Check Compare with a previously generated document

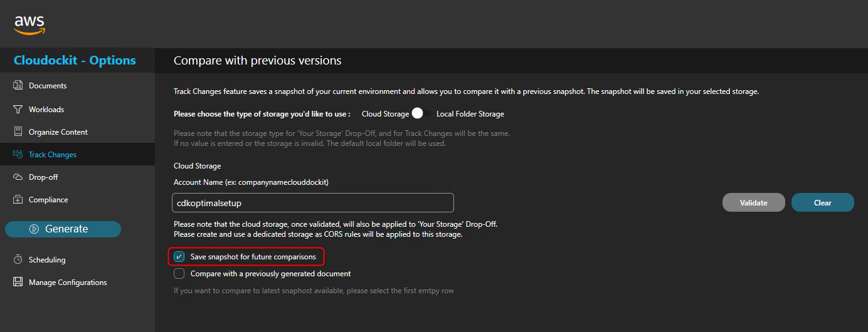point(179,274)
